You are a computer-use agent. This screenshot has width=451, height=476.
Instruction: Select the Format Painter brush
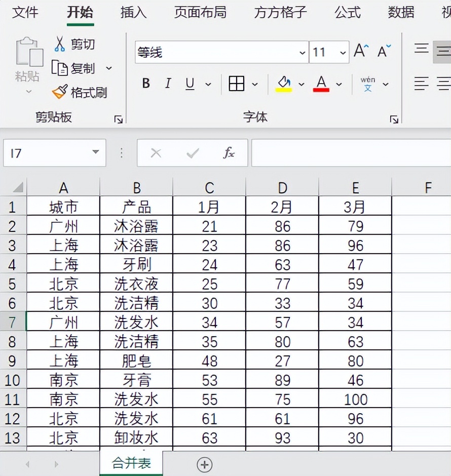tap(60, 92)
